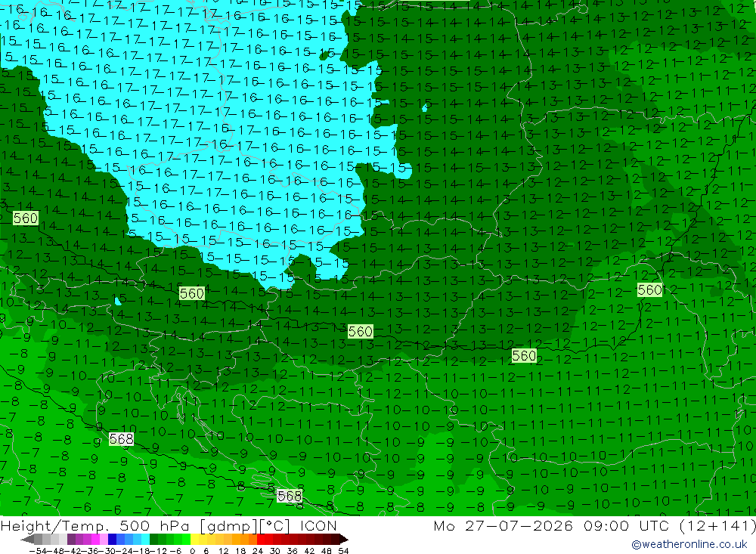Pick the yellow swatch above 0
Viewport: 756px width, 554px height.
point(195,540)
